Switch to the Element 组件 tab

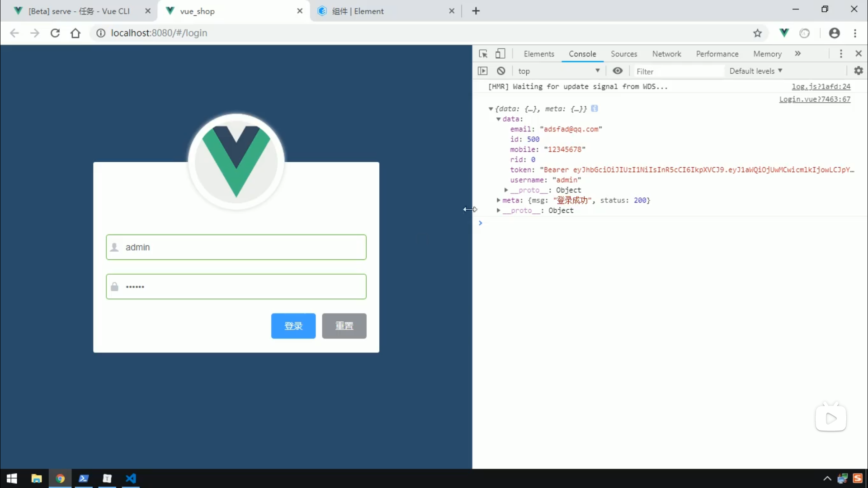357,11
